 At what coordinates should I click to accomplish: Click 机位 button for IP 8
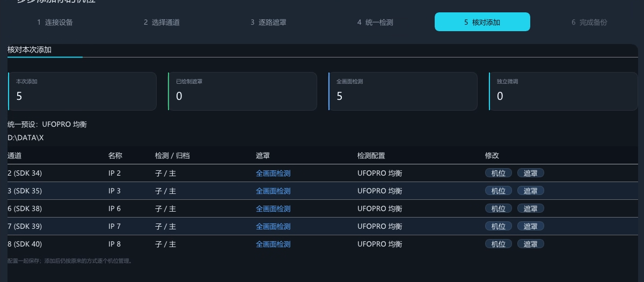pos(499,244)
